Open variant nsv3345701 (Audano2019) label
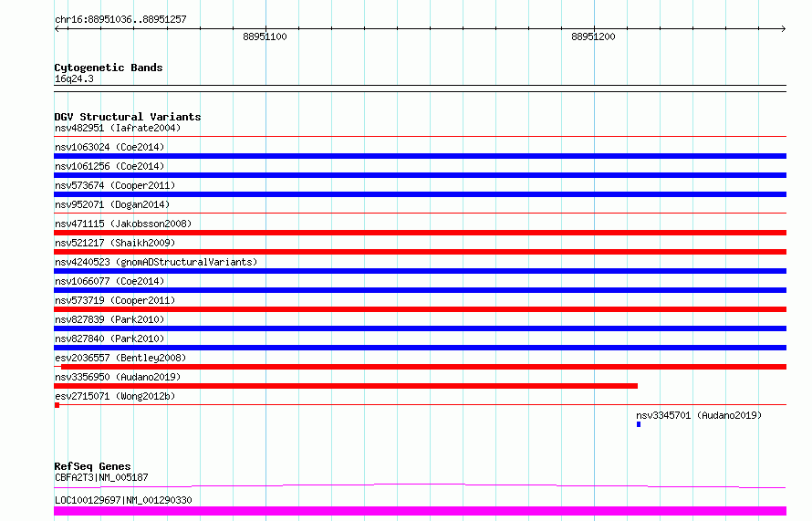 [699, 415]
